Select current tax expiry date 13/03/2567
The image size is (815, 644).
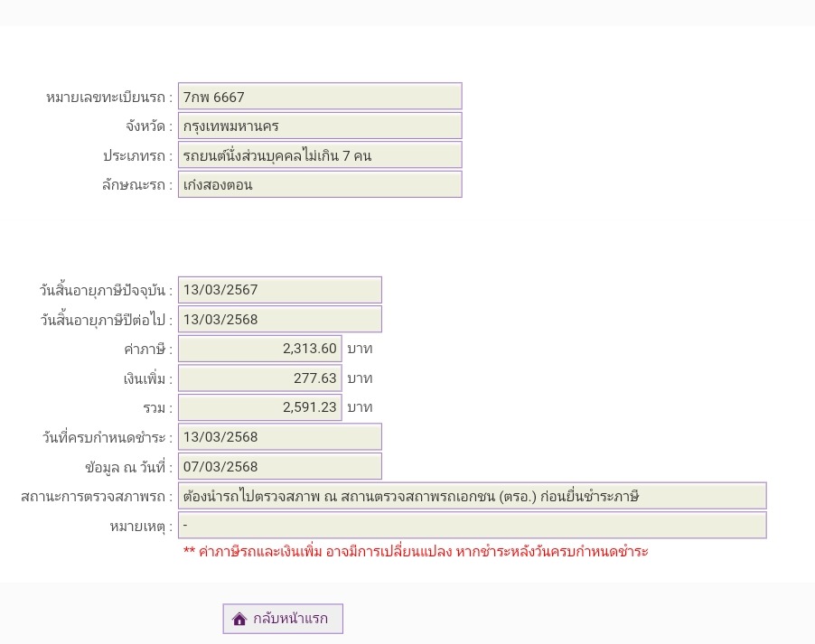click(x=279, y=290)
